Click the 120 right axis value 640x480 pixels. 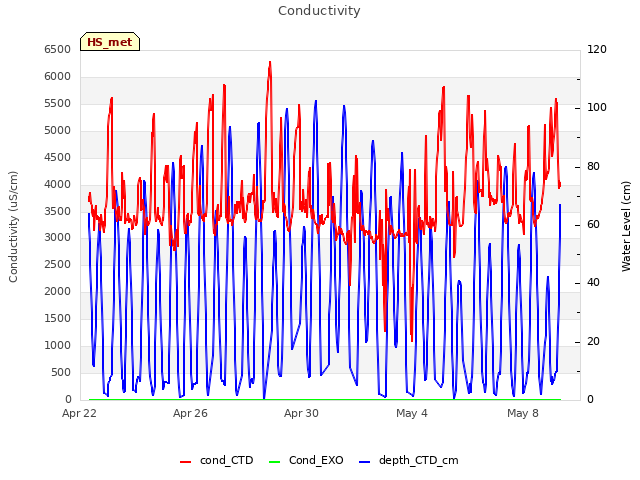[x=597, y=49]
